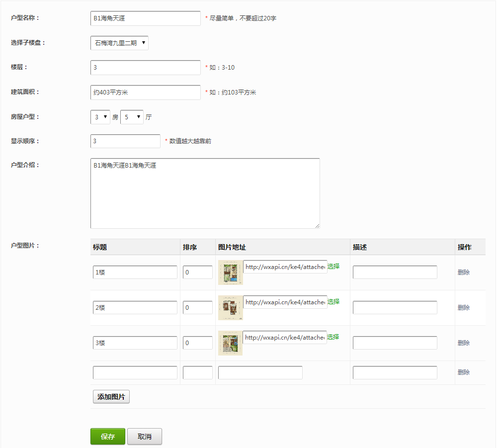Delete the 1楼 image row
This screenshot has width=498, height=448.
[x=463, y=272]
